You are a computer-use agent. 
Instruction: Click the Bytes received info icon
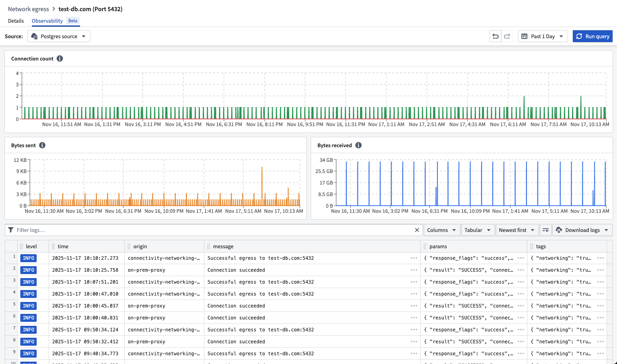coord(358,145)
